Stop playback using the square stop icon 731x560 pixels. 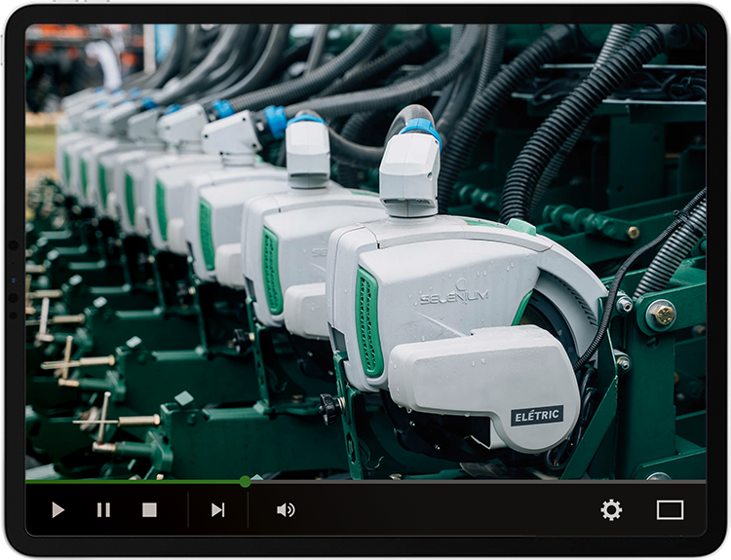click(149, 509)
